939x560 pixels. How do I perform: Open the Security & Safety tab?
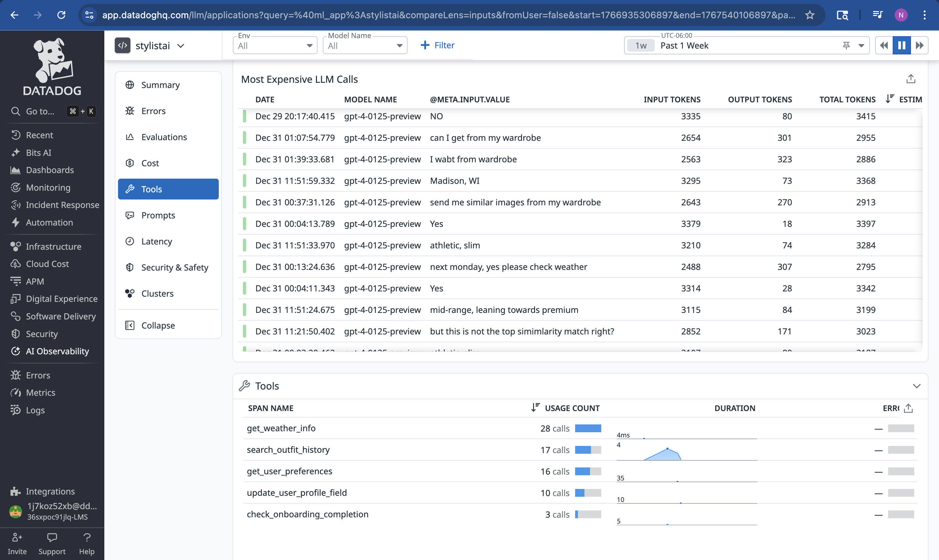coord(174,268)
